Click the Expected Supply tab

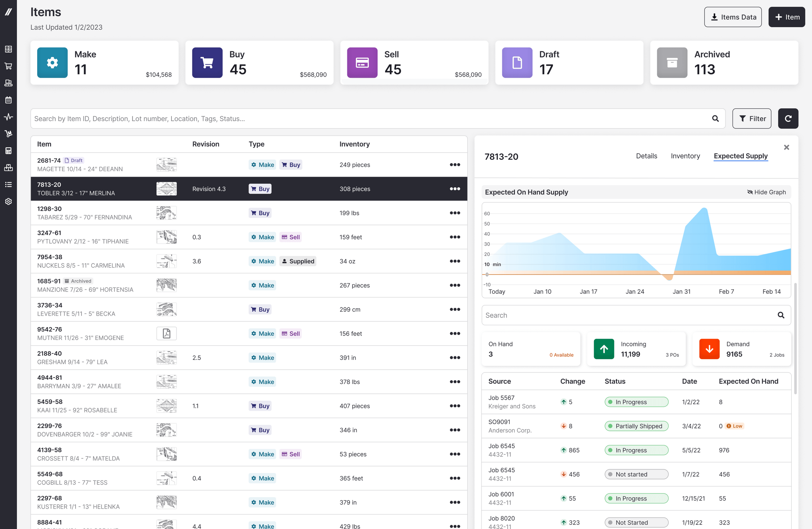[740, 157]
